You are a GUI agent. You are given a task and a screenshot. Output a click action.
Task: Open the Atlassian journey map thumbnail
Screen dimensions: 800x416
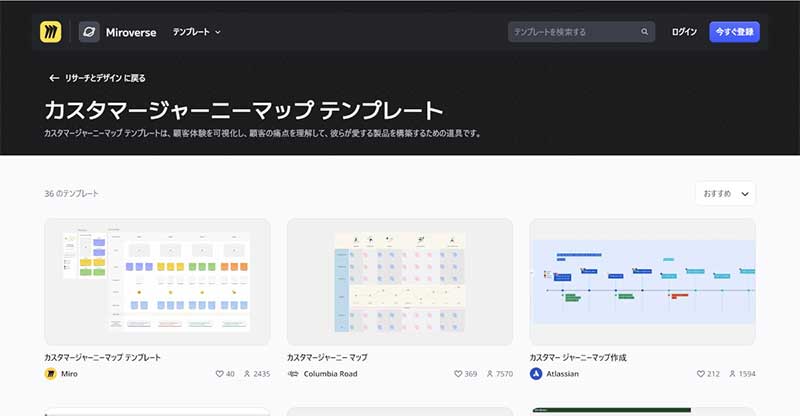point(642,282)
